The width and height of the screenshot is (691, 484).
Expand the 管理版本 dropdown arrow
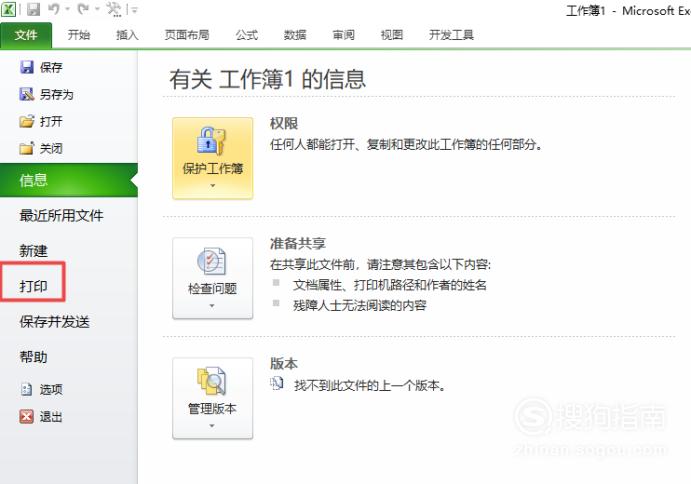click(212, 426)
